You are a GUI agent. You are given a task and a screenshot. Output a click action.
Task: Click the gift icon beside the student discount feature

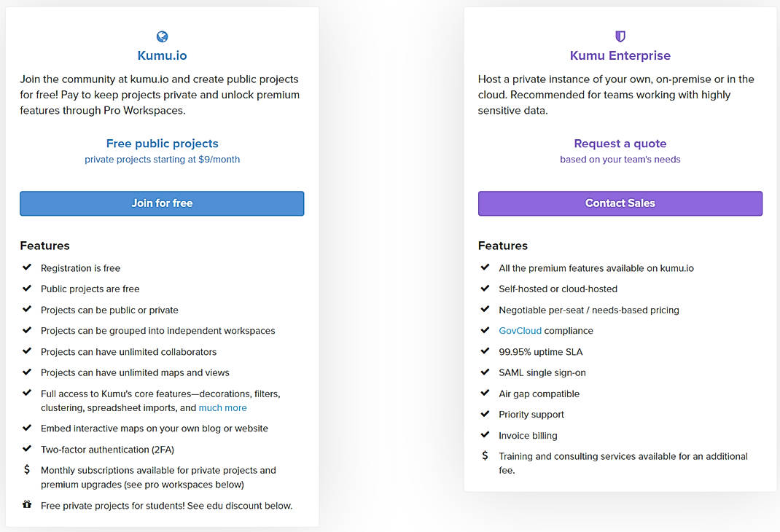point(27,505)
